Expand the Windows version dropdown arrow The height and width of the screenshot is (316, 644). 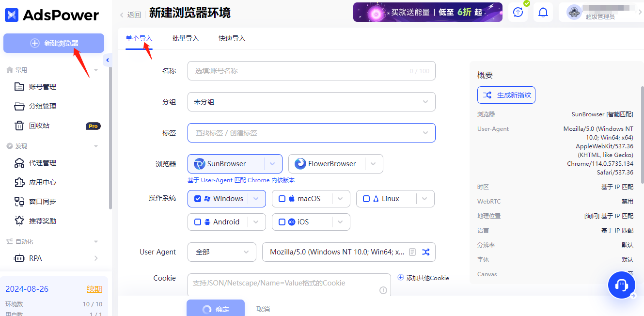[256, 199]
